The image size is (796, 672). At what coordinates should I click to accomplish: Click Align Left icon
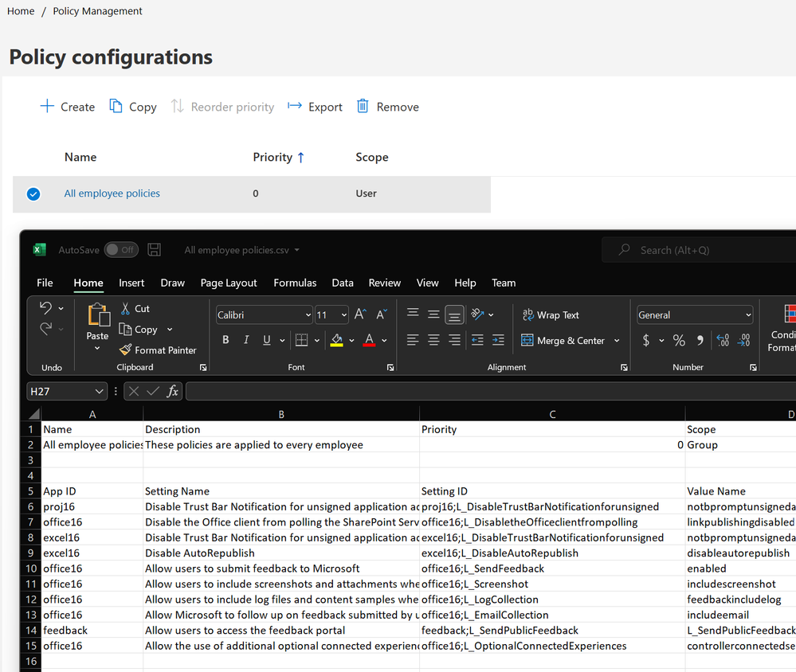click(413, 340)
